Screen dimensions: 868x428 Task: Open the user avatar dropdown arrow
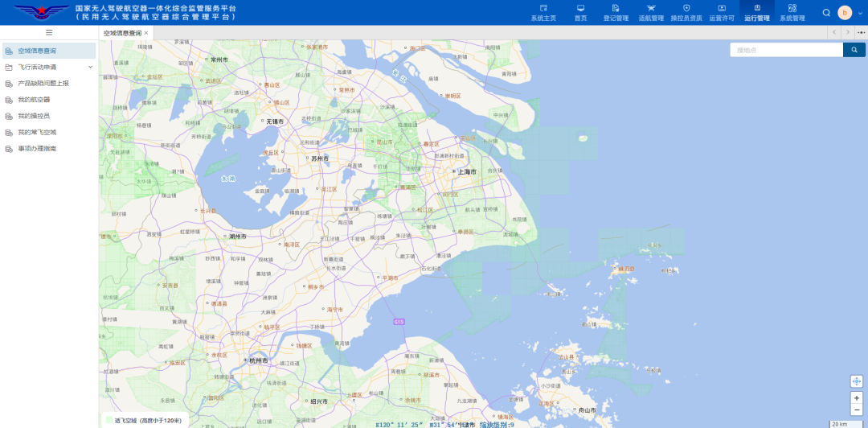860,13
